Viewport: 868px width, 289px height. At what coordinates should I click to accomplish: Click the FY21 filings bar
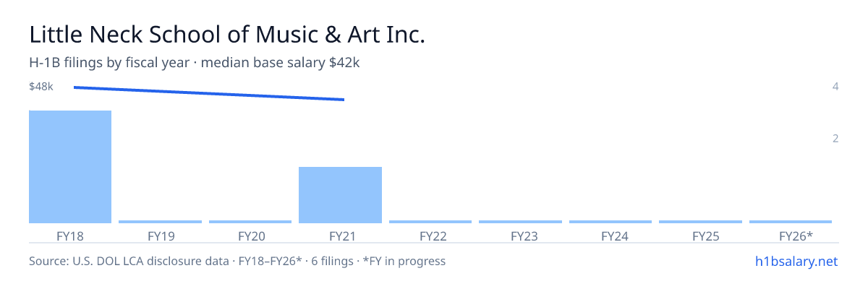[340, 195]
